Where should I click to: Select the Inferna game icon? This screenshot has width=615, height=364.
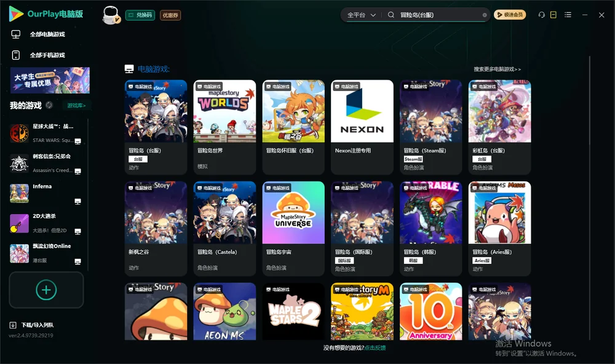19,193
